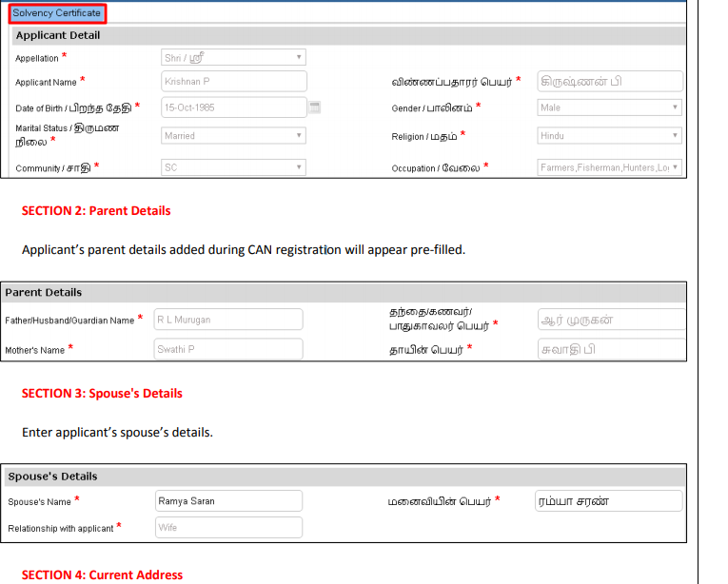Click the SECTION 3: Spouse's Details heading
The image size is (728, 584).
click(102, 394)
